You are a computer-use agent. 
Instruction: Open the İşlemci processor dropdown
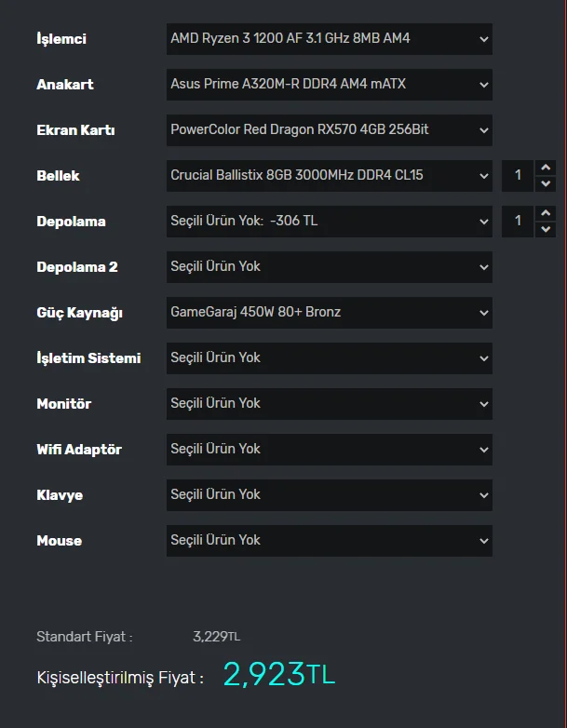tap(329, 39)
